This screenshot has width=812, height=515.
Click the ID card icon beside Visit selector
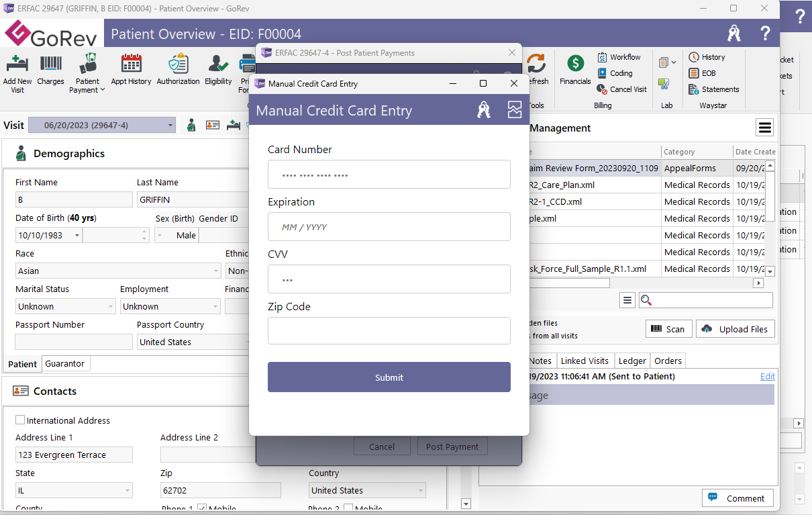click(x=213, y=125)
